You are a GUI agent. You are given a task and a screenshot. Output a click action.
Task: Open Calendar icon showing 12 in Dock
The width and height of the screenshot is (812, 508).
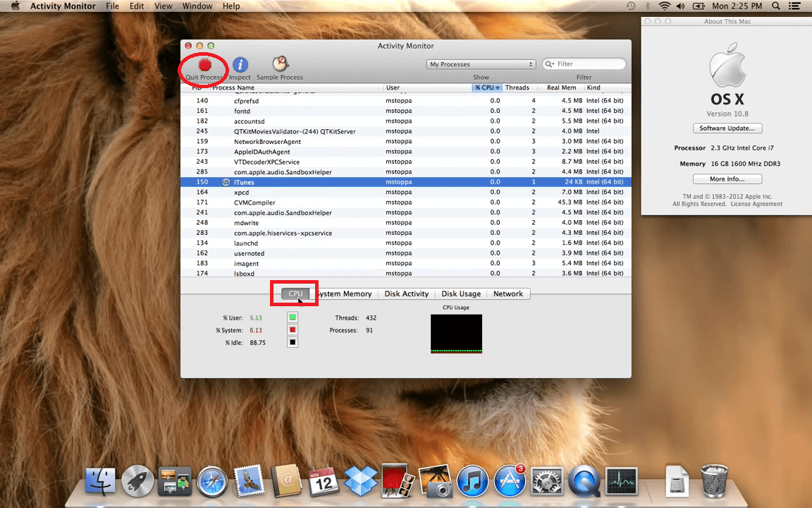coord(324,480)
